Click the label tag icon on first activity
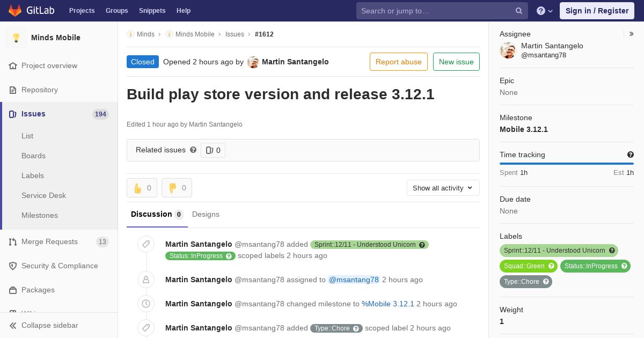 tap(146, 245)
